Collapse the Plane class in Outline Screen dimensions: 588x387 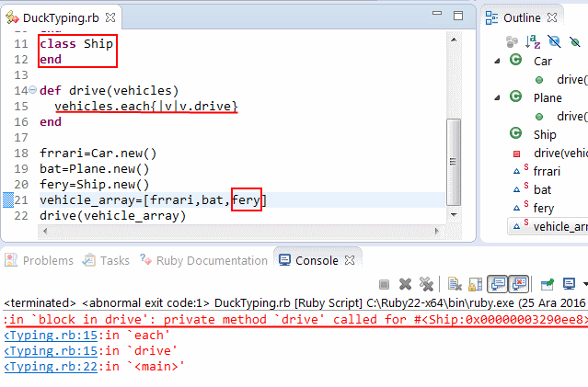click(x=497, y=97)
